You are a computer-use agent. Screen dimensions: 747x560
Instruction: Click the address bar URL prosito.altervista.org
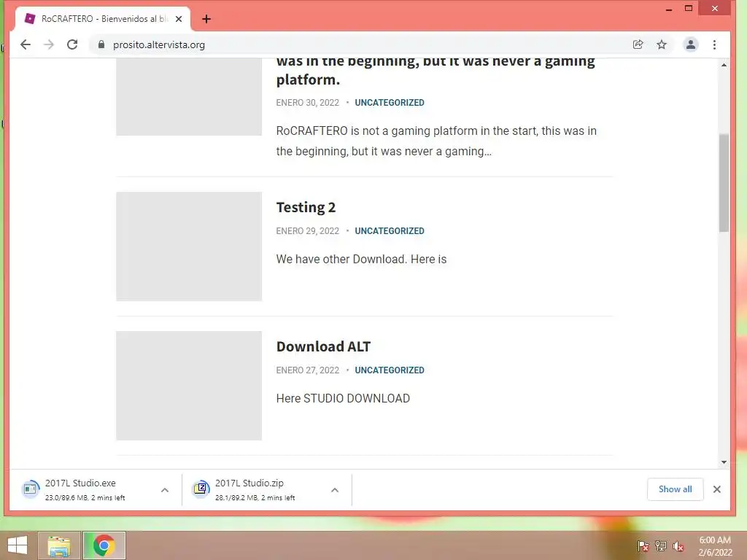coord(158,44)
